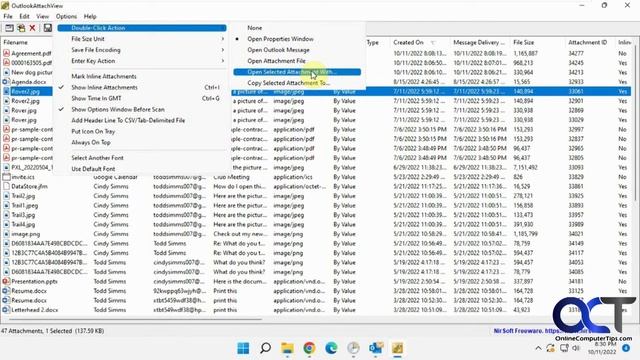Expand the Double-Click Action submenu

point(142,28)
